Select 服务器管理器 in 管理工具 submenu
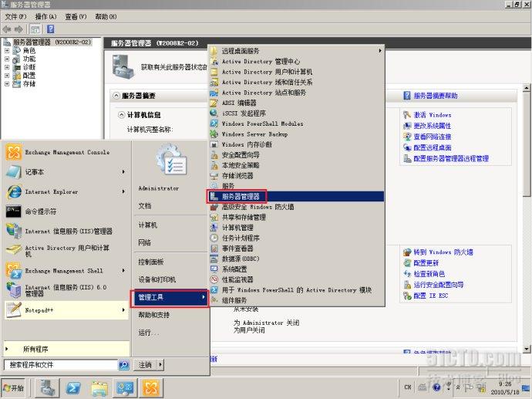 click(296, 196)
